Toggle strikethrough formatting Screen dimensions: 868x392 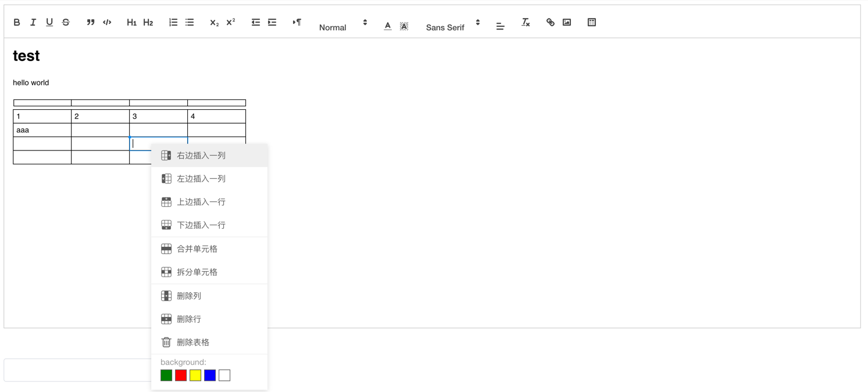(x=66, y=22)
